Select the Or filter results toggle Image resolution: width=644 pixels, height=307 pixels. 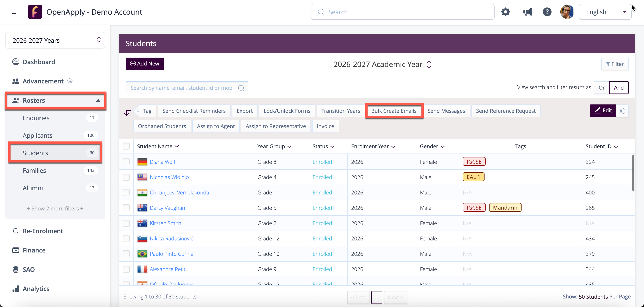click(x=601, y=88)
